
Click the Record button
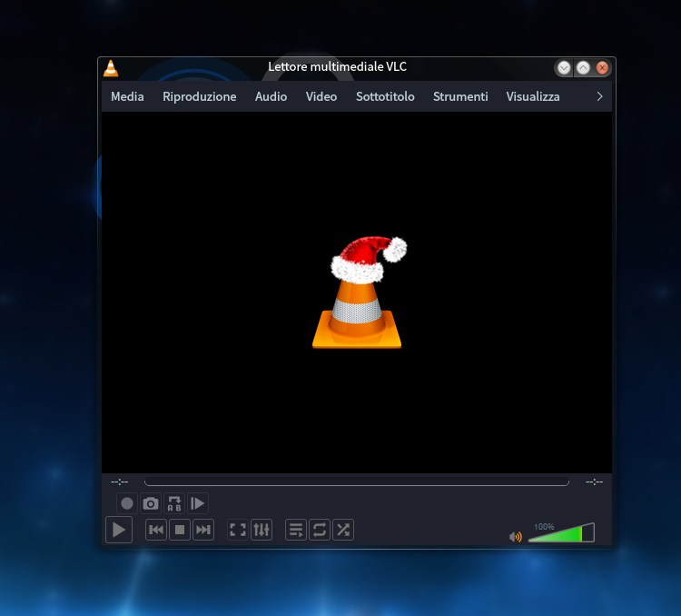127,503
